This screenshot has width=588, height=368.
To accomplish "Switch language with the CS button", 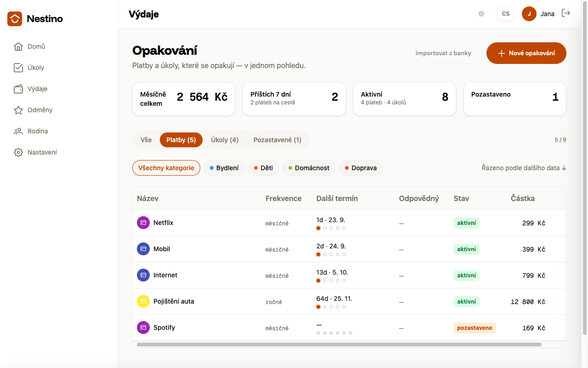I will coord(506,14).
